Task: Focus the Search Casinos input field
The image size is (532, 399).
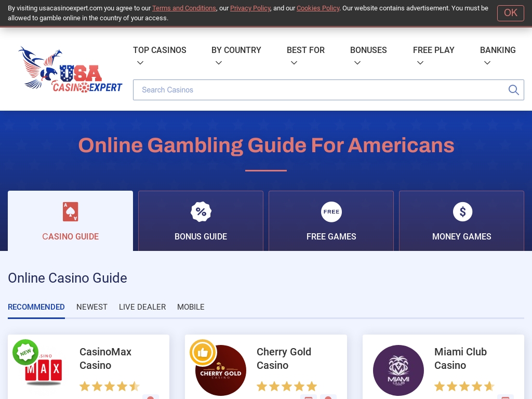Action: pyautogui.click(x=328, y=90)
